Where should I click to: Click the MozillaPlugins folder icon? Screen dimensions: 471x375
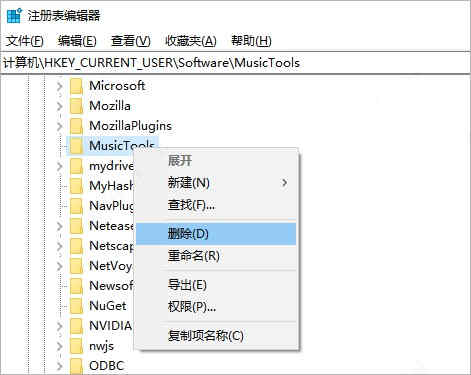(76, 126)
